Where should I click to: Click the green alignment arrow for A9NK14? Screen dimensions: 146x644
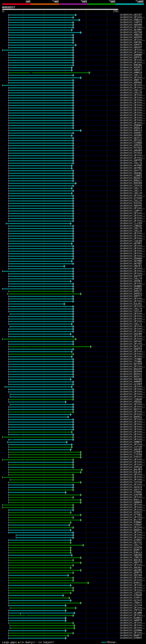[49, 73]
